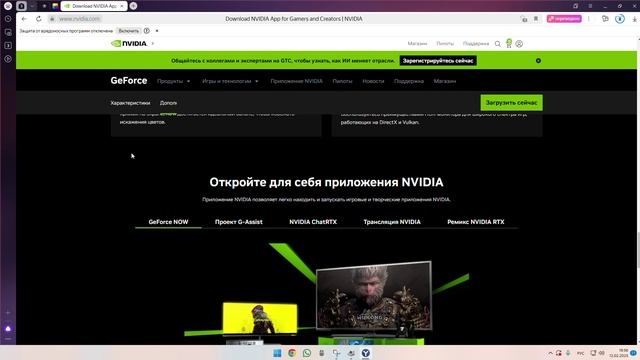Screen dimensions: 640x360
Task: Open Приложение NVIDIA menu item
Action: pos(296,81)
